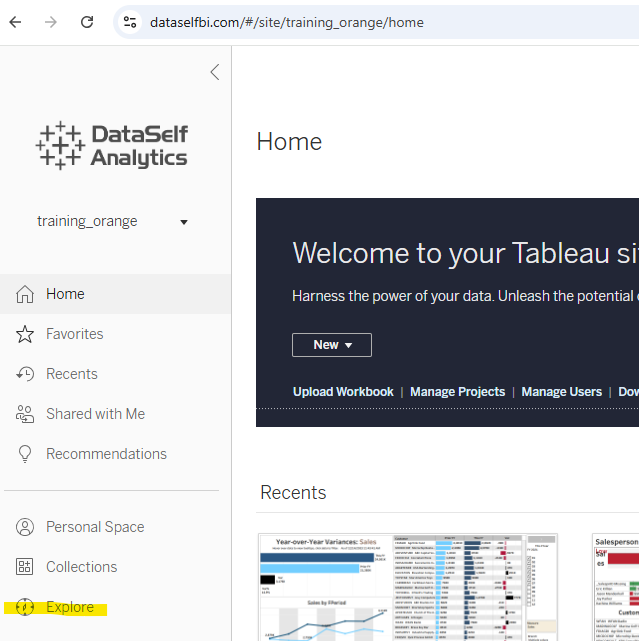This screenshot has width=639, height=641.
Task: Click the Explore compass icon
Action: click(25, 607)
